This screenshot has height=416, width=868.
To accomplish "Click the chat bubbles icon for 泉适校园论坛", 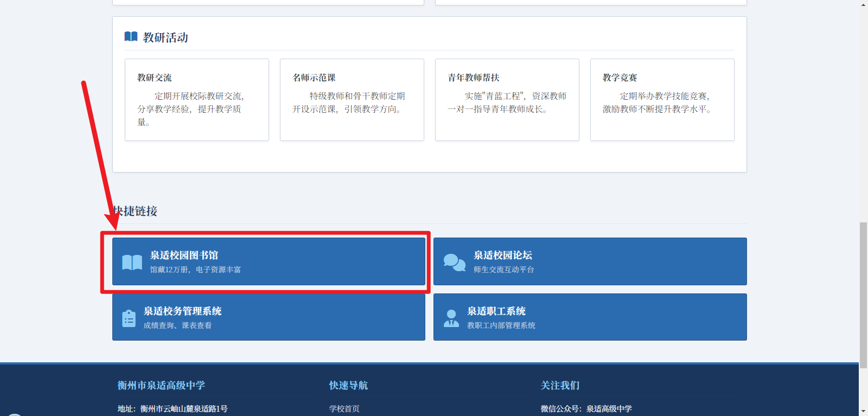I will pos(454,263).
